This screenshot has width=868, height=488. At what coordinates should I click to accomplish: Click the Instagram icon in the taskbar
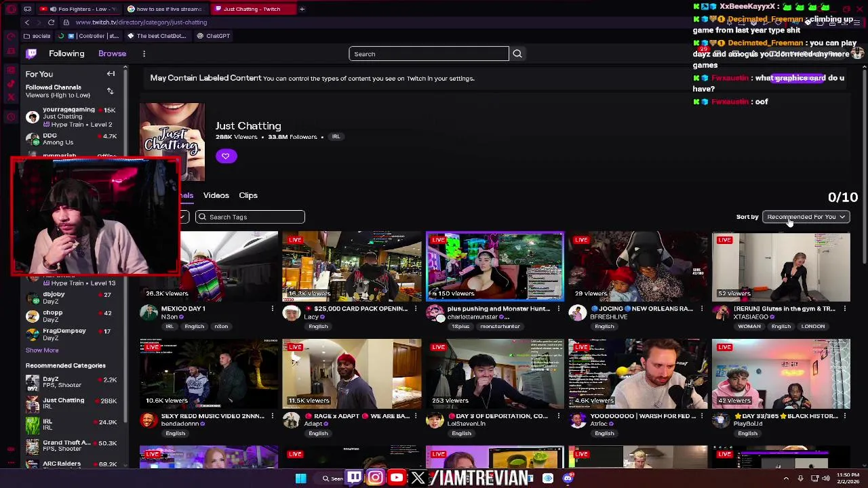(375, 478)
